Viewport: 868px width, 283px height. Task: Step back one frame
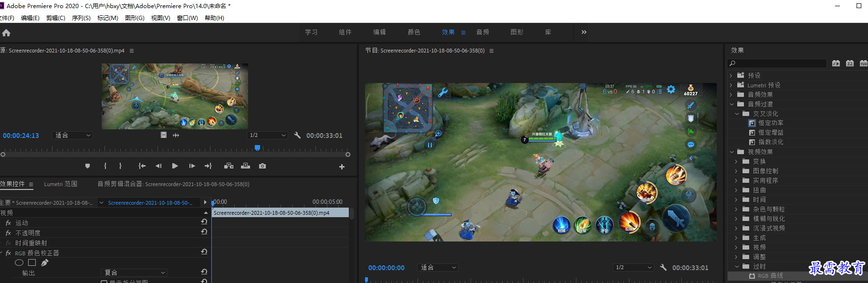pos(158,166)
